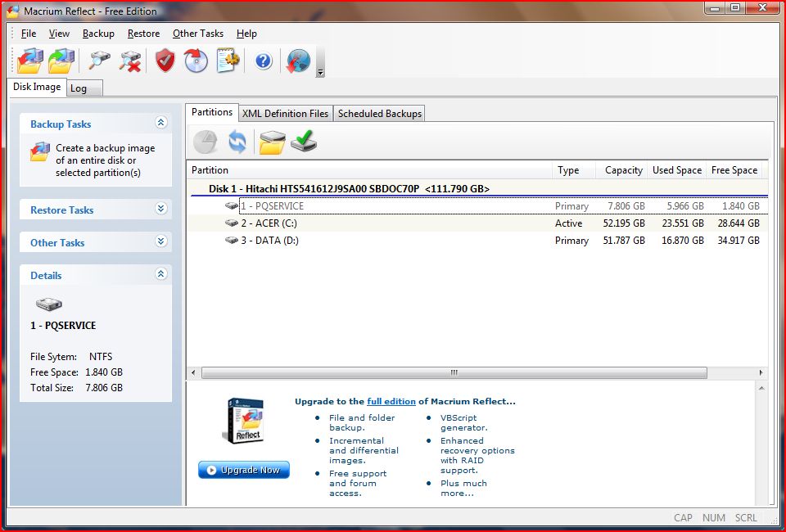Viewport: 786px width, 532px height.
Task: Follow the full edition link
Action: 391,401
